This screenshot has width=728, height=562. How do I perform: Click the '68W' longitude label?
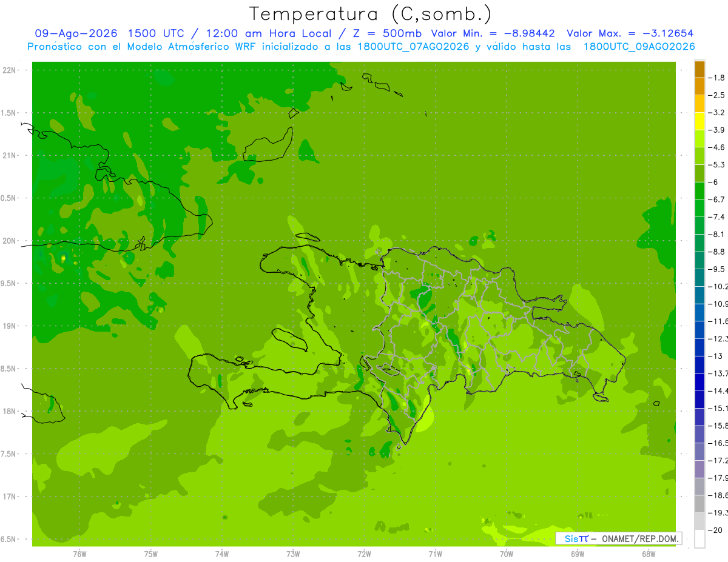pyautogui.click(x=648, y=554)
